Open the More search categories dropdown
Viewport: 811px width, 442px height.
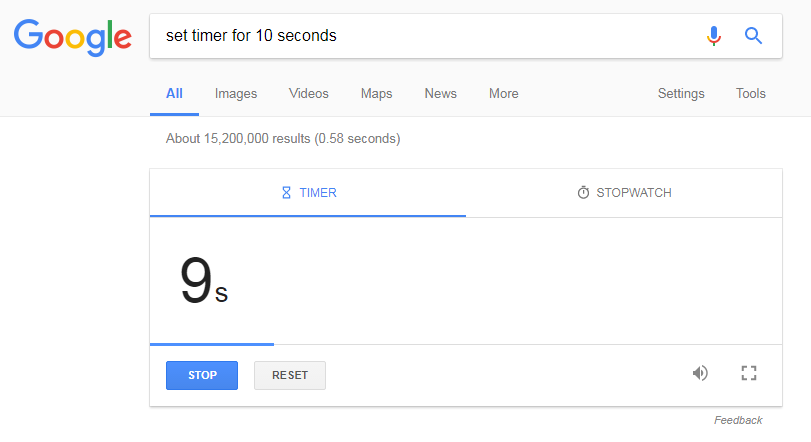pyautogui.click(x=503, y=94)
